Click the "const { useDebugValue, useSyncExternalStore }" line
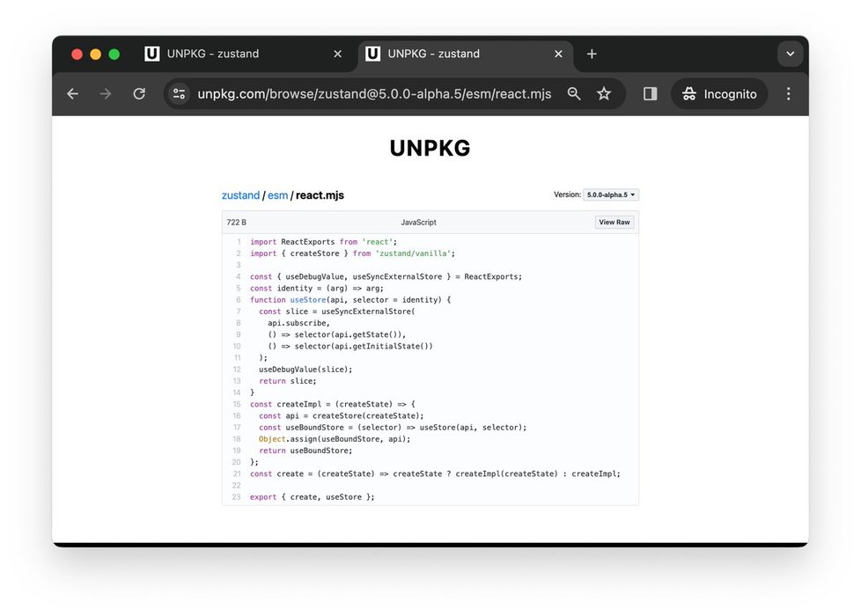 386,276
